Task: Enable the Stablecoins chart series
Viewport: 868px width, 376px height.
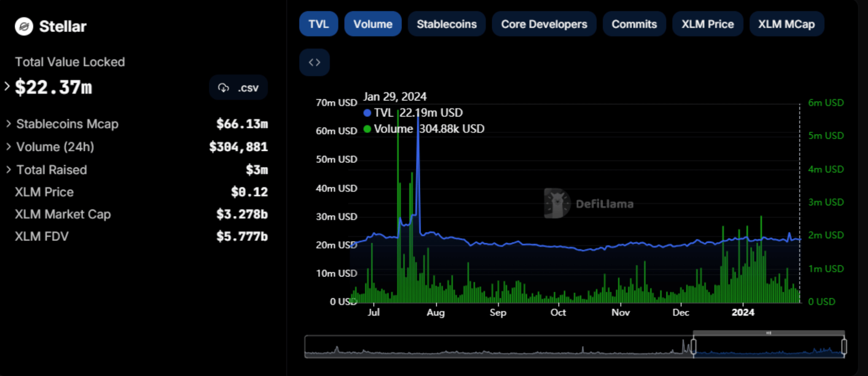Action: coord(447,24)
